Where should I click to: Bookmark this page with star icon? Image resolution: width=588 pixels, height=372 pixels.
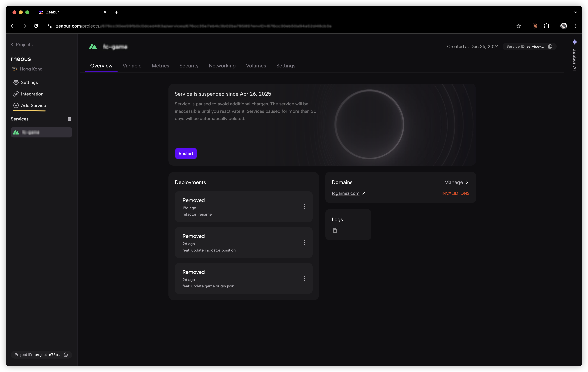[519, 26]
